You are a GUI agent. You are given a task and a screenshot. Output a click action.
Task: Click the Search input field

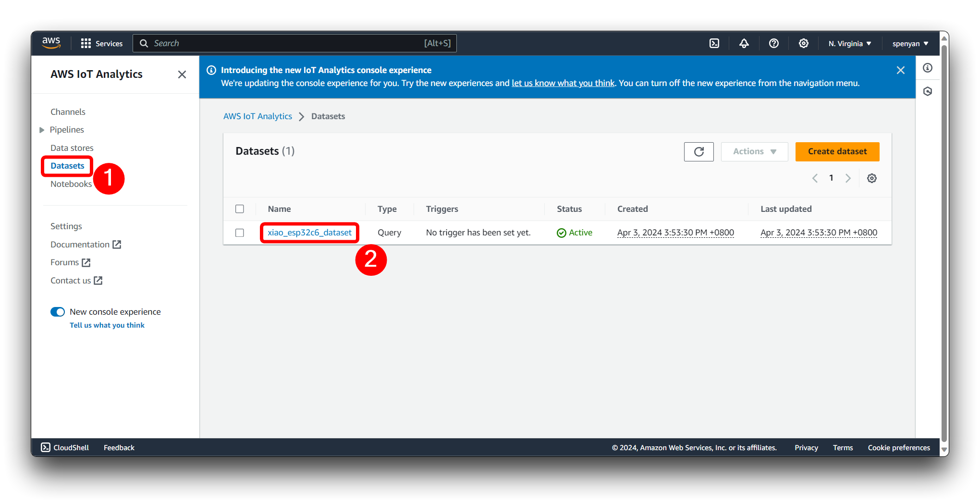[x=294, y=43]
